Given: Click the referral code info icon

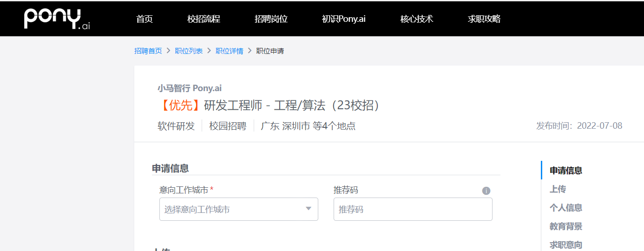Looking at the screenshot, I should coord(486,191).
